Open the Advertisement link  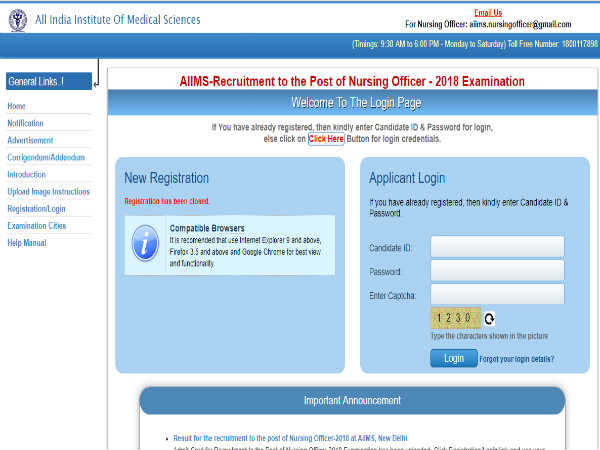click(30, 140)
